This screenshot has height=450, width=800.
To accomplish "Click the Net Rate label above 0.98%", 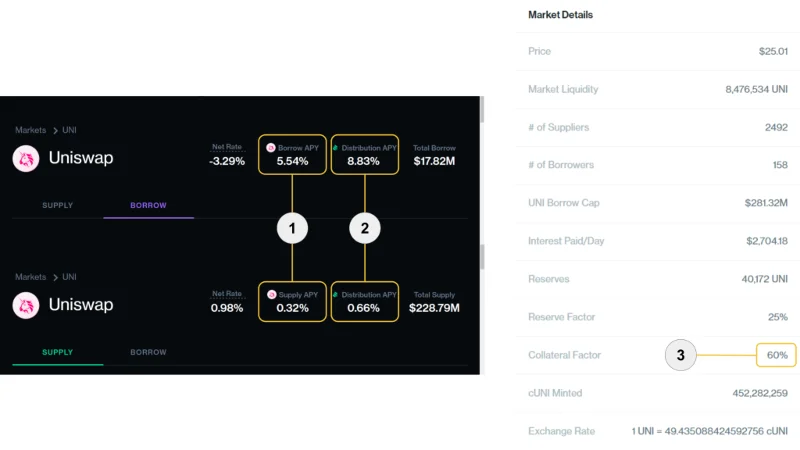I will coord(227,294).
